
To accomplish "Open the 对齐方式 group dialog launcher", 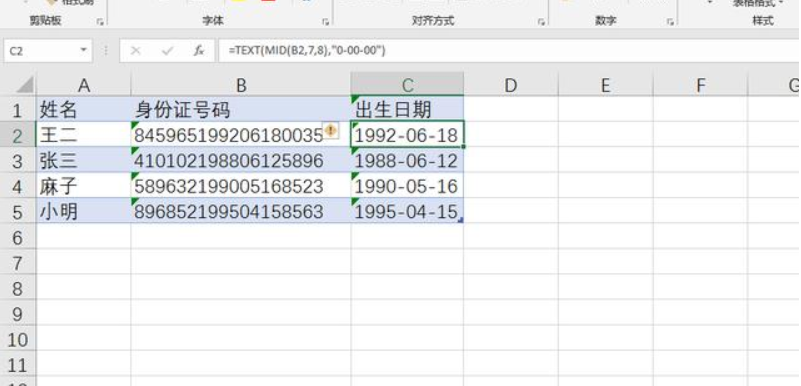I will [x=541, y=22].
